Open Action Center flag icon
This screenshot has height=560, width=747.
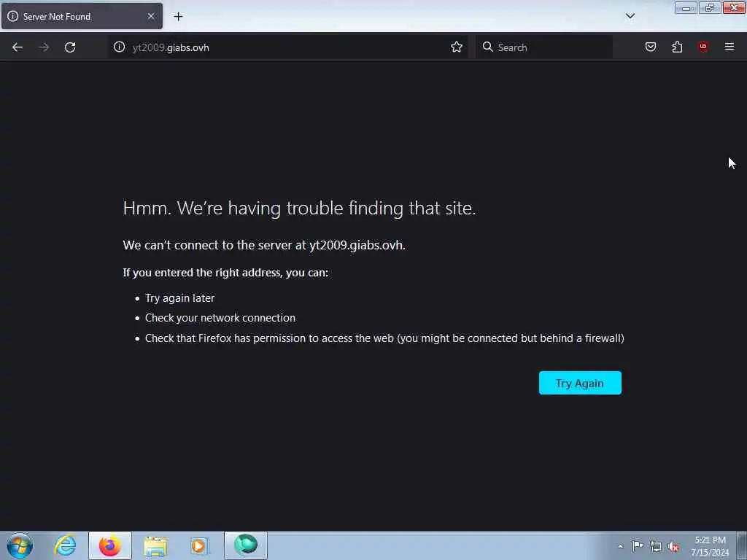pyautogui.click(x=638, y=546)
